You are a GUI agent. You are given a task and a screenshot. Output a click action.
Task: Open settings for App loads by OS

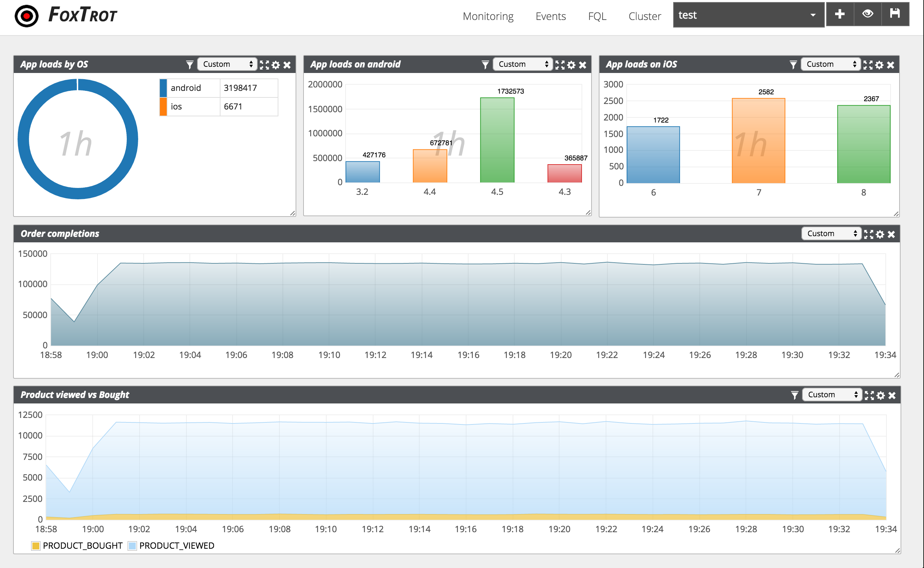click(x=276, y=65)
